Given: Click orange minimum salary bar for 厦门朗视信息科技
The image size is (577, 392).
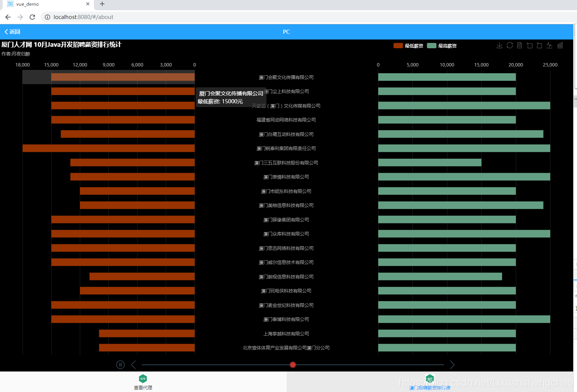Looking at the screenshot, I should tap(142, 277).
